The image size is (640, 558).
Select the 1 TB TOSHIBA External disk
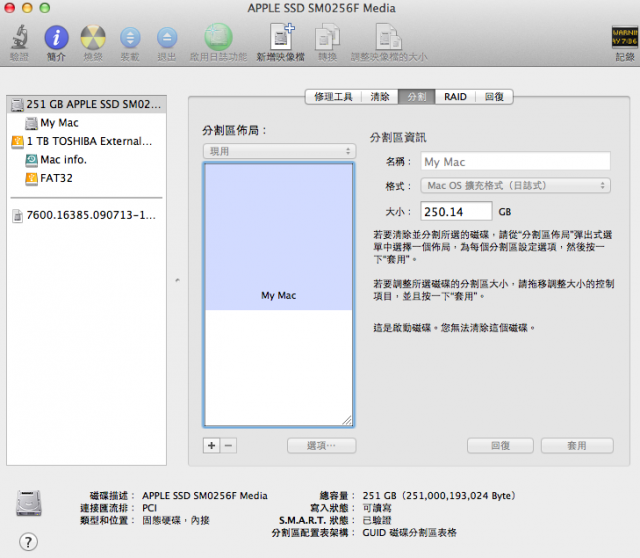(x=87, y=141)
